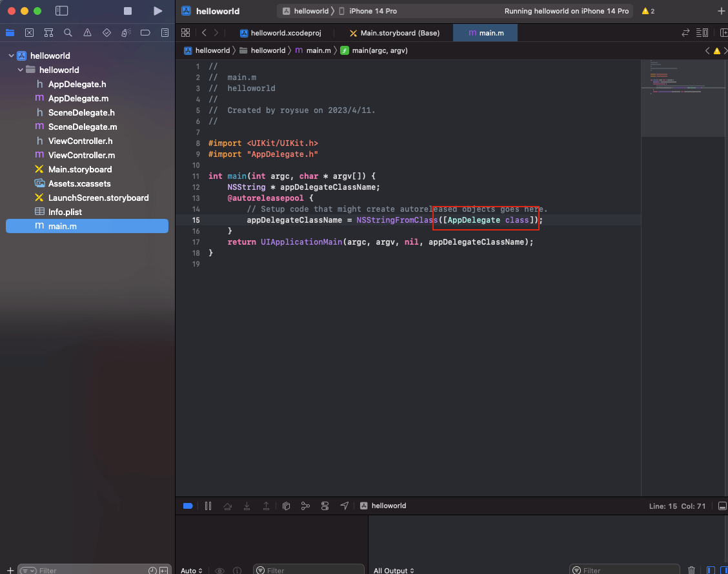This screenshot has height=574, width=728.
Task: Open the related items grid menu
Action: pyautogui.click(x=186, y=32)
